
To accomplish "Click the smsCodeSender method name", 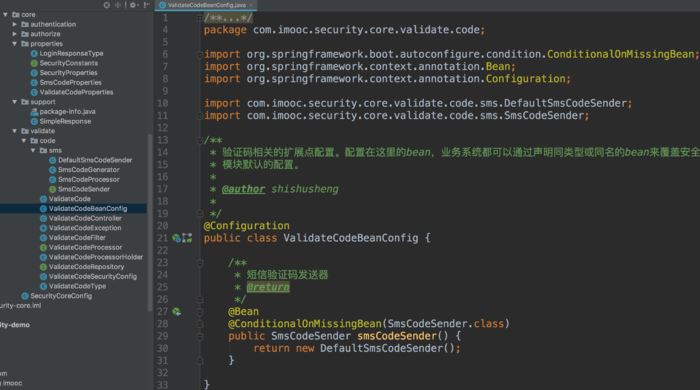I will (x=397, y=336).
